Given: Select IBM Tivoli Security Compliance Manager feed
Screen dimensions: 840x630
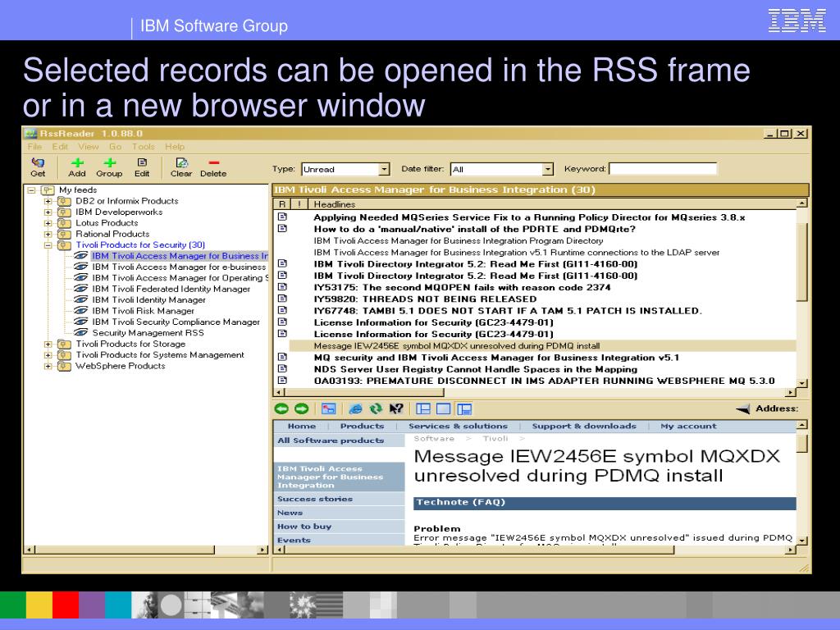Looking at the screenshot, I should coord(176,322).
